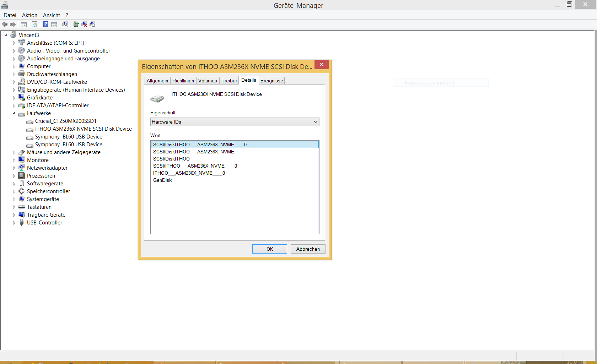This screenshot has width=597, height=364.
Task: Expand the USB-Controller tree node
Action: point(14,223)
